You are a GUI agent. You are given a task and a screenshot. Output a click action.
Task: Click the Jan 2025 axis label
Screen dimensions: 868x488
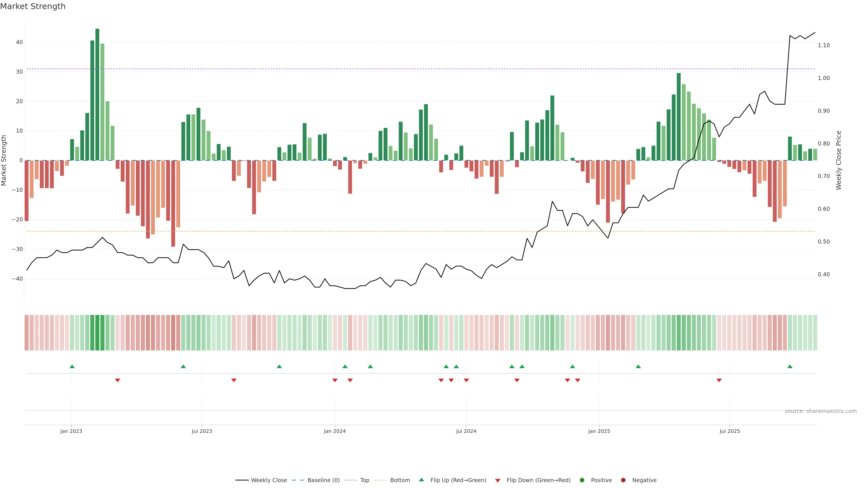599,431
